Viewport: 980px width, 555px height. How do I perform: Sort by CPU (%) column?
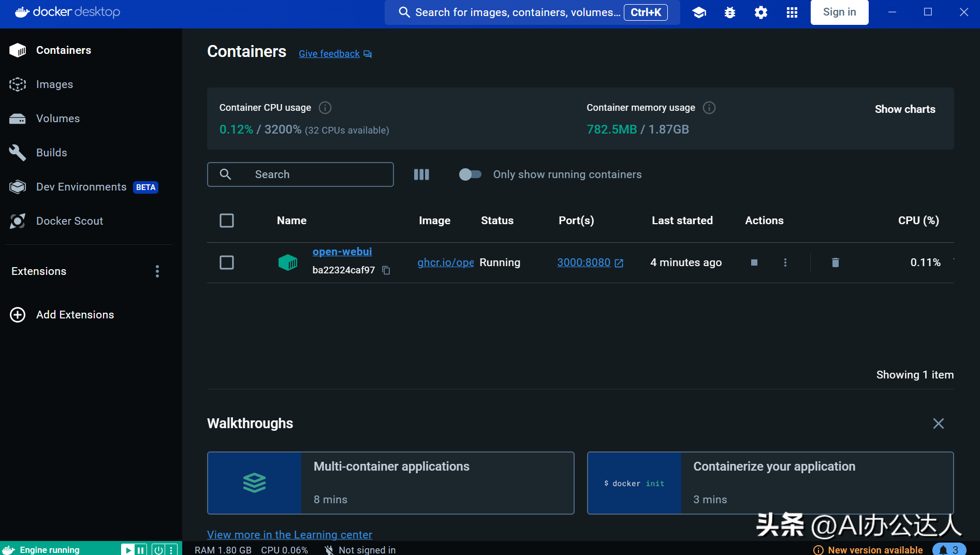point(918,221)
